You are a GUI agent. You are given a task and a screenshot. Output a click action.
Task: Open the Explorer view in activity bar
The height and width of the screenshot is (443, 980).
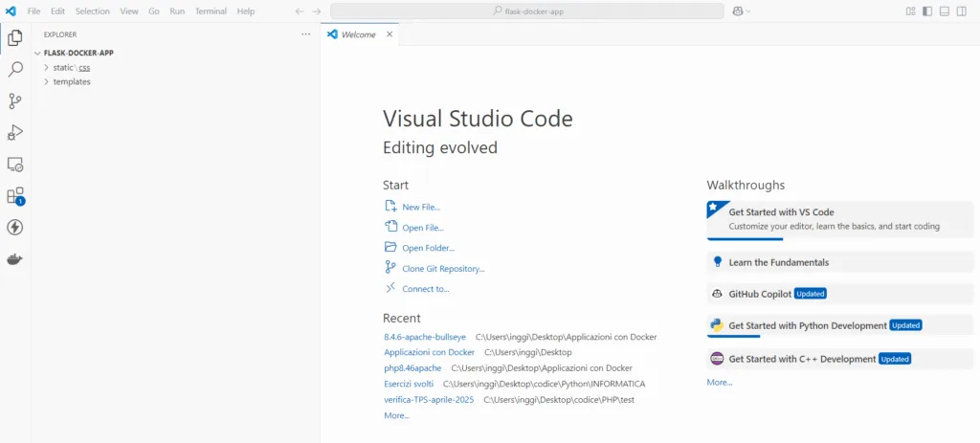point(15,38)
